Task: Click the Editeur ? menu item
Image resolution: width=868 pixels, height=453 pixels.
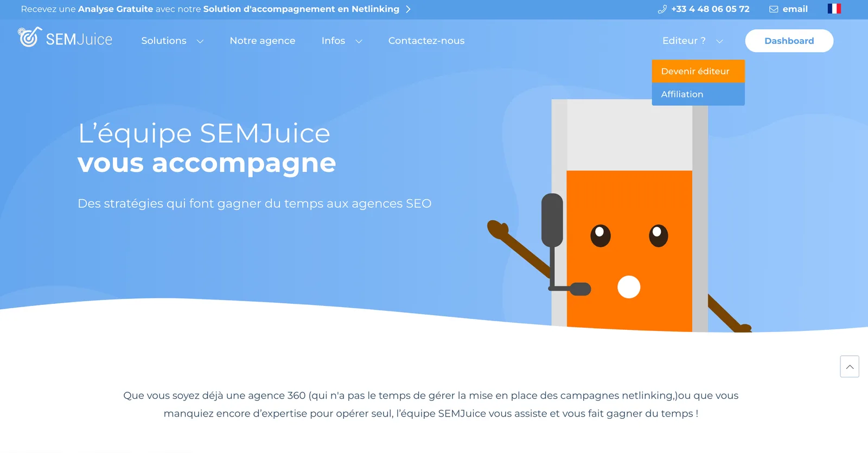Action: coord(684,41)
